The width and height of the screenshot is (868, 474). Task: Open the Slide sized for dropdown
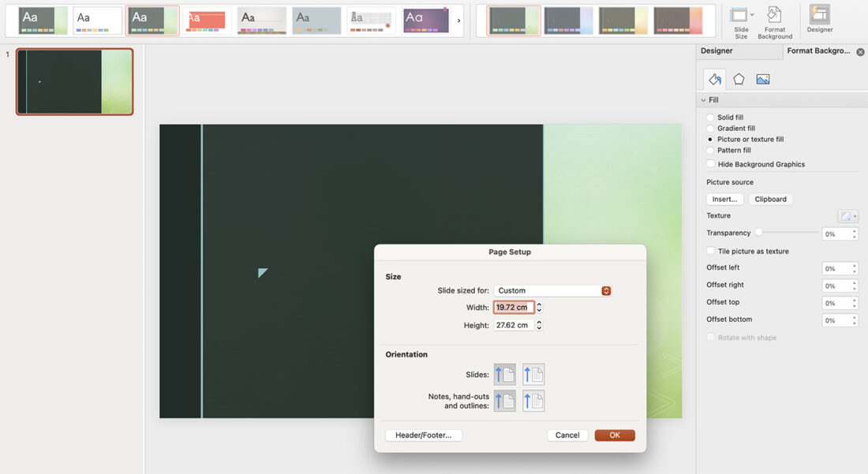[552, 290]
